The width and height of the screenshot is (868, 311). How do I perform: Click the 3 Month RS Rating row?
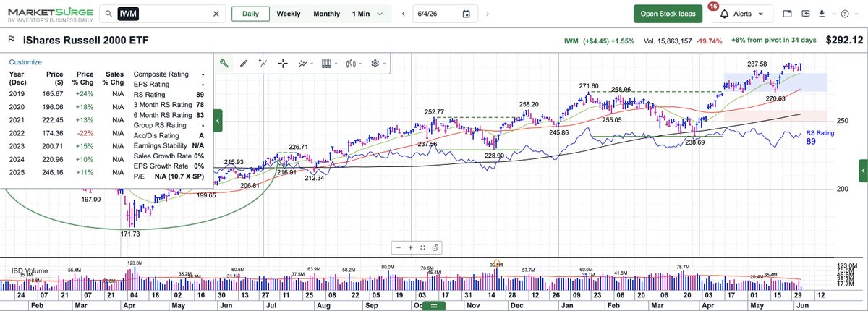(169, 105)
